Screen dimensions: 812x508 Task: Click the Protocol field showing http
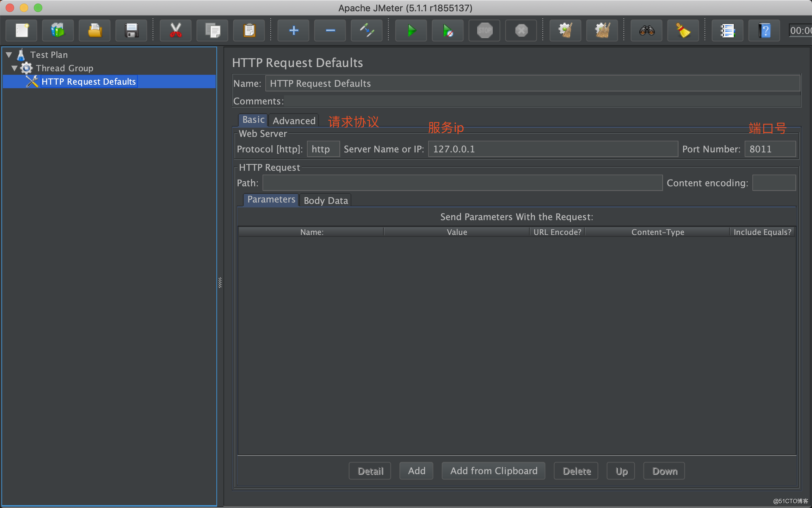pyautogui.click(x=323, y=149)
